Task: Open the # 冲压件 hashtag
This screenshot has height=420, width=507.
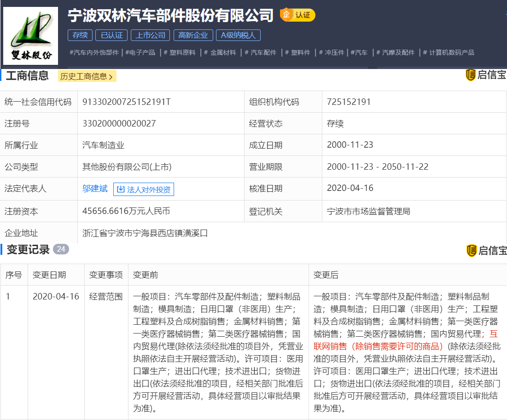Action: (332, 52)
